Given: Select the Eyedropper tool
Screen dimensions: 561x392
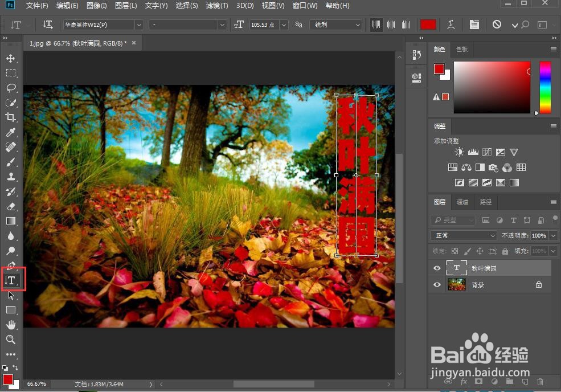Looking at the screenshot, I should (10, 132).
